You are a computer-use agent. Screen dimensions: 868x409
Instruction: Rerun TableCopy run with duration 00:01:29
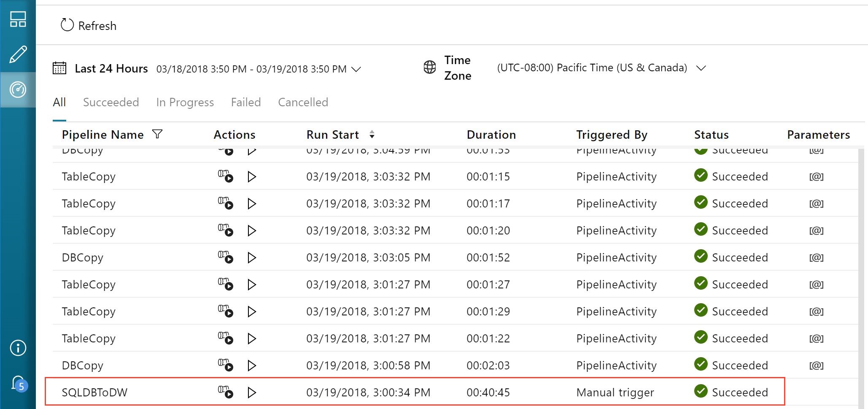[252, 312]
